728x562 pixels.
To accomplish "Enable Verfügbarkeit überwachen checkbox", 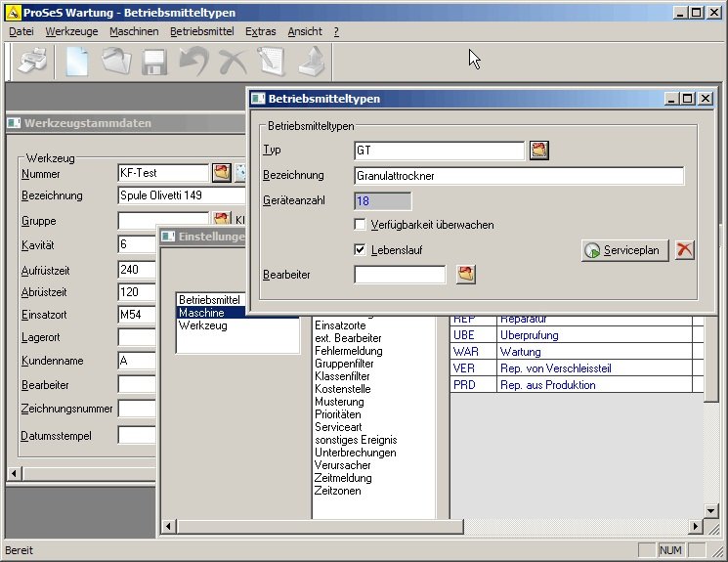I will click(x=361, y=225).
